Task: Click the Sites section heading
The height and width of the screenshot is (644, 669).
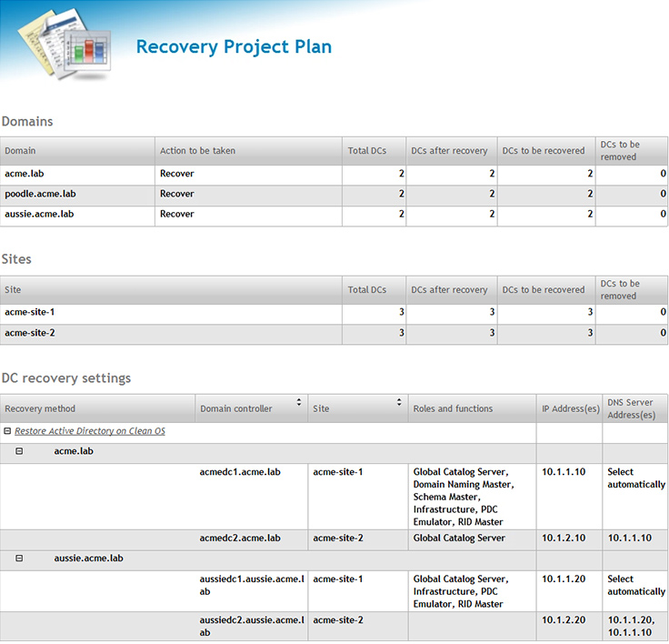Action: click(x=16, y=259)
